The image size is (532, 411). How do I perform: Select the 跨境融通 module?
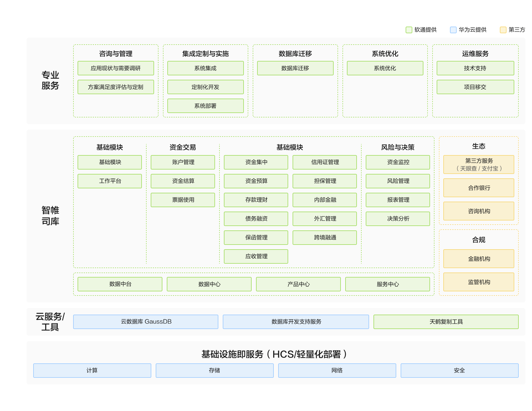coord(325,238)
